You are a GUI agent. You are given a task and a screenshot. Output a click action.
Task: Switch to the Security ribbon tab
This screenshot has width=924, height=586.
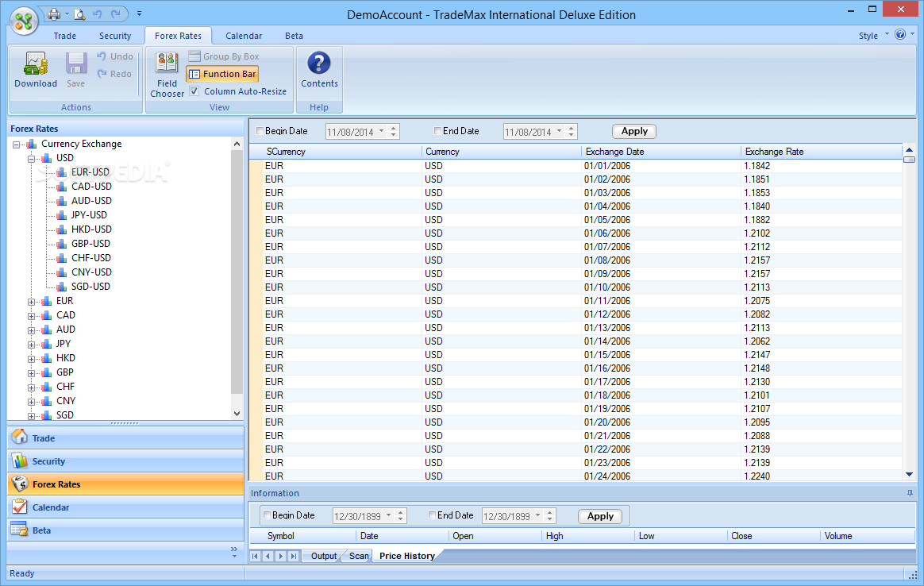click(x=115, y=36)
